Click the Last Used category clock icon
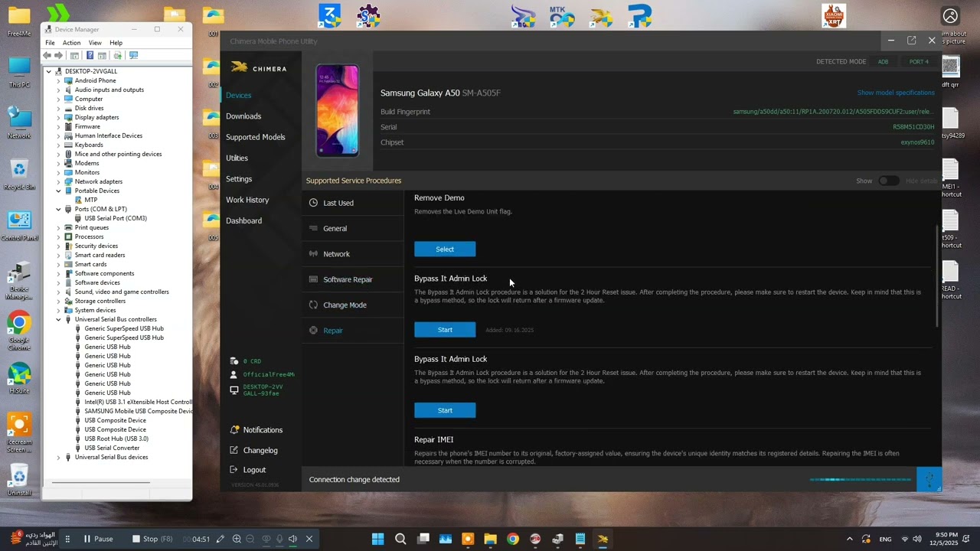 pyautogui.click(x=313, y=203)
